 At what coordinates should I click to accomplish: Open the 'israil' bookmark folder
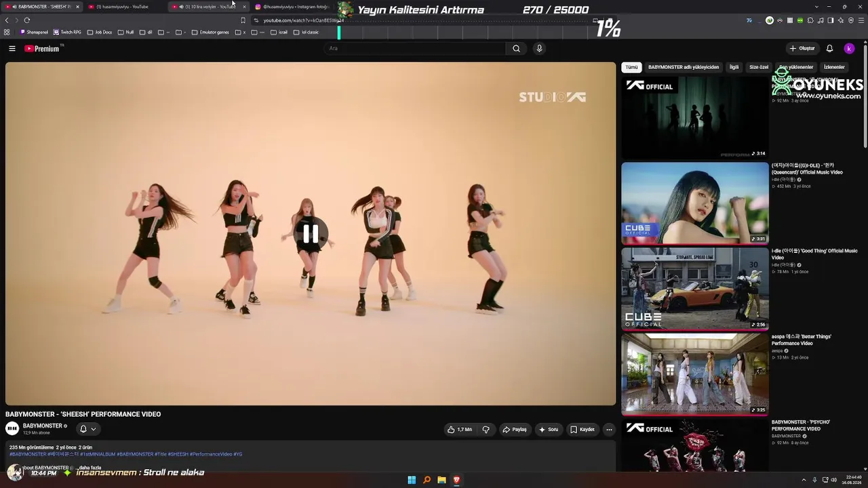[279, 32]
